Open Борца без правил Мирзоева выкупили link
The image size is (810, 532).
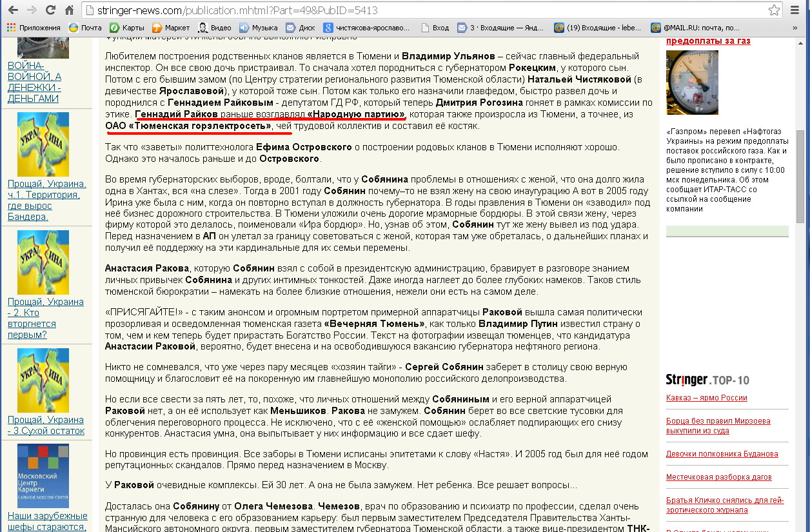pos(718,426)
